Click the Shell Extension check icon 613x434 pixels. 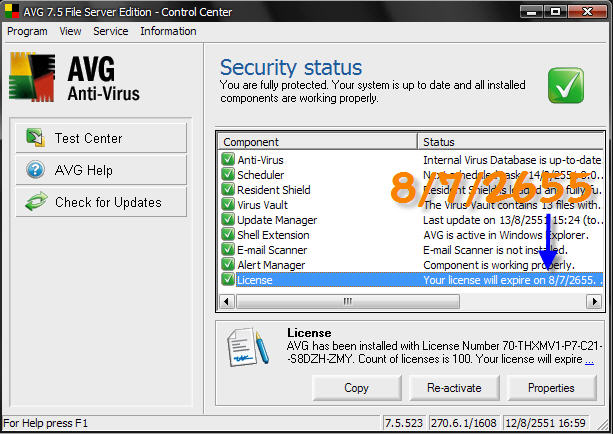(x=228, y=234)
